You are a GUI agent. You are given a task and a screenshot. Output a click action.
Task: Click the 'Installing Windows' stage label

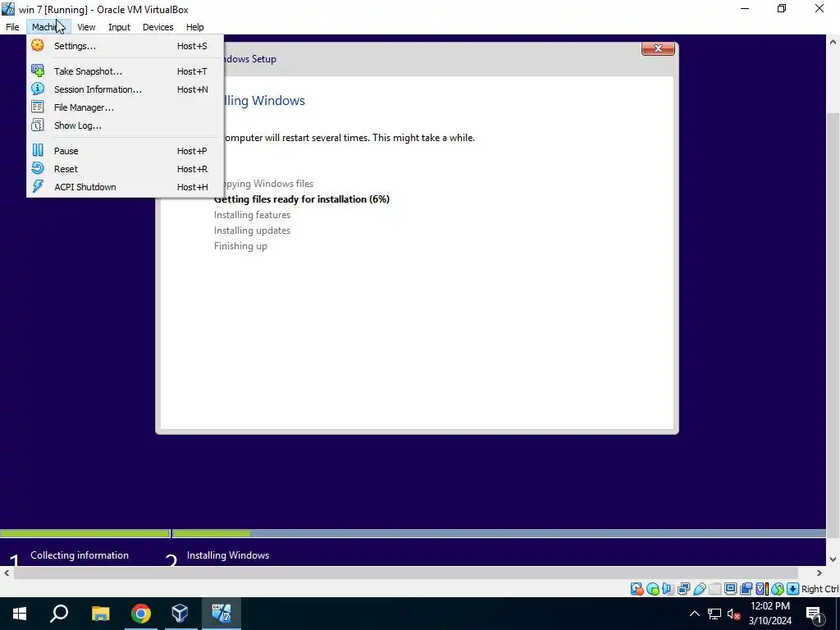pos(228,555)
